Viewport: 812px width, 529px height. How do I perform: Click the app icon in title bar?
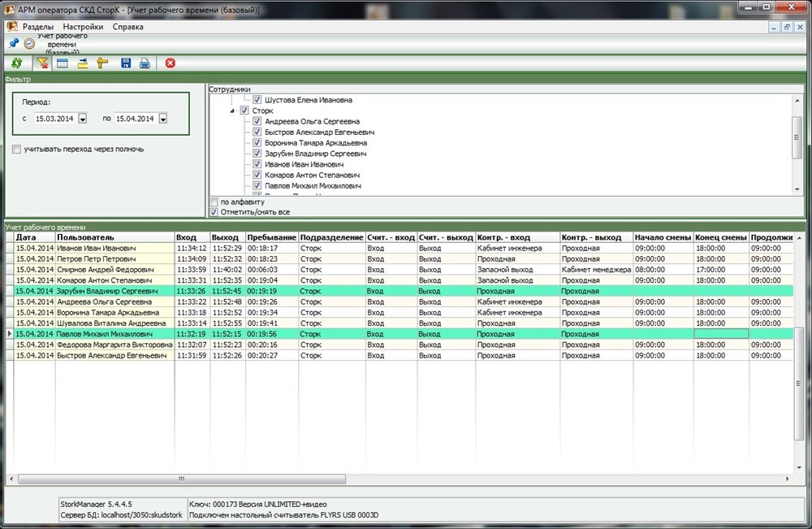tap(9, 9)
